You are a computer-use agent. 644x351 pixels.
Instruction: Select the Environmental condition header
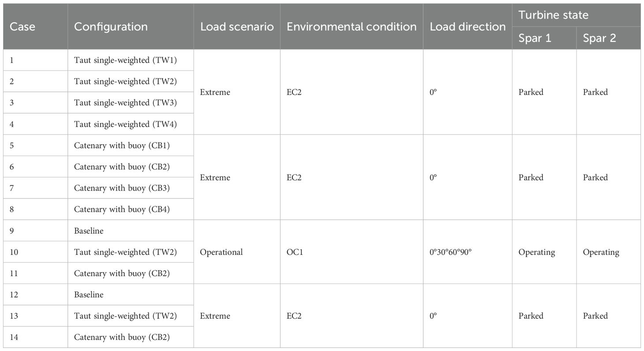pyautogui.click(x=352, y=26)
